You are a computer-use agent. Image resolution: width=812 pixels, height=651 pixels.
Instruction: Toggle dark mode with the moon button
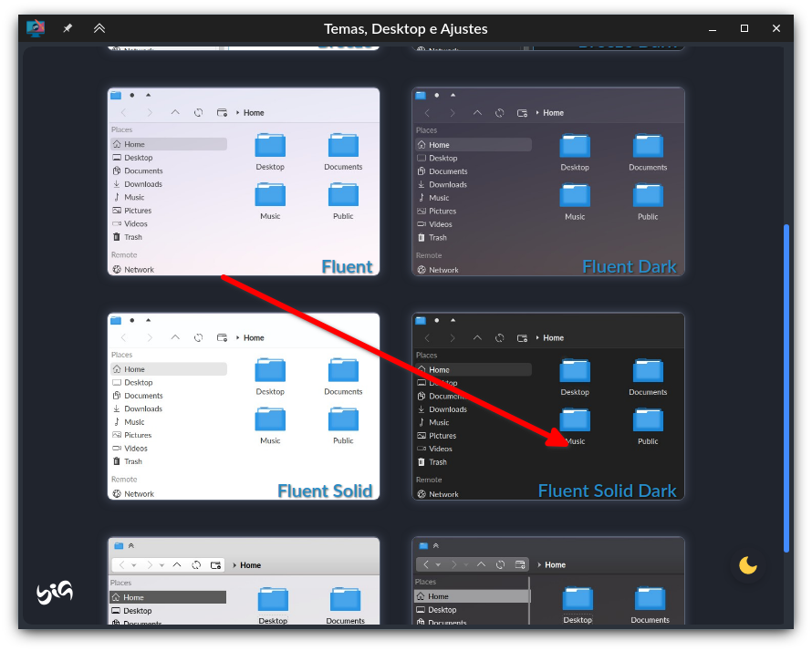click(x=748, y=565)
